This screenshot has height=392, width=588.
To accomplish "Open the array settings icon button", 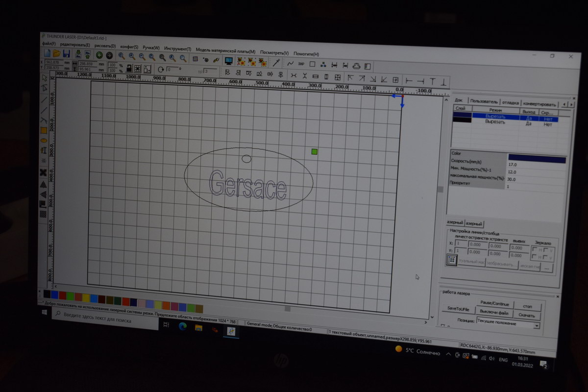I will (451, 260).
